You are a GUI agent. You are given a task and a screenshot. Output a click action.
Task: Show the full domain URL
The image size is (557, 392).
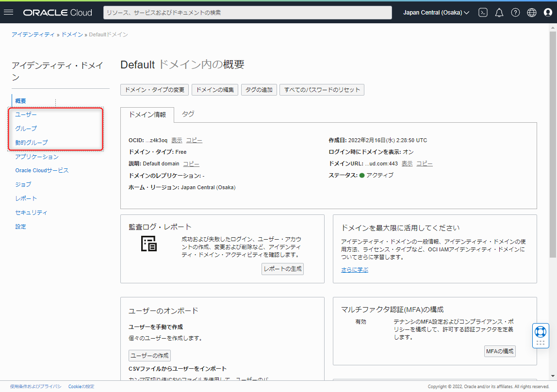point(407,163)
